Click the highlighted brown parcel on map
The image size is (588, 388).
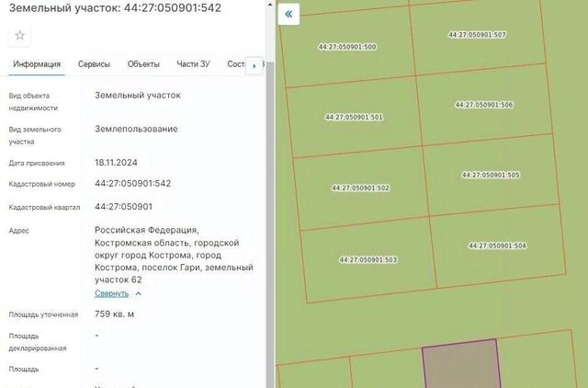tap(461, 365)
